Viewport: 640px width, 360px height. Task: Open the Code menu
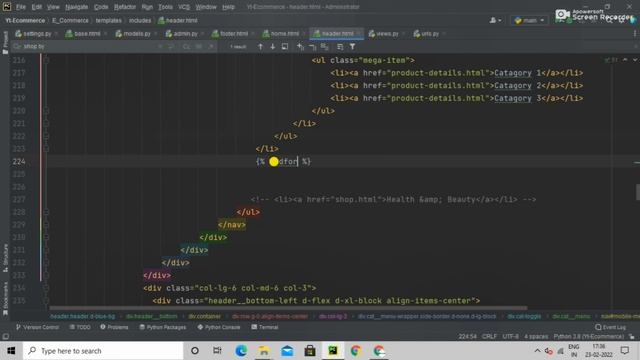point(101,7)
